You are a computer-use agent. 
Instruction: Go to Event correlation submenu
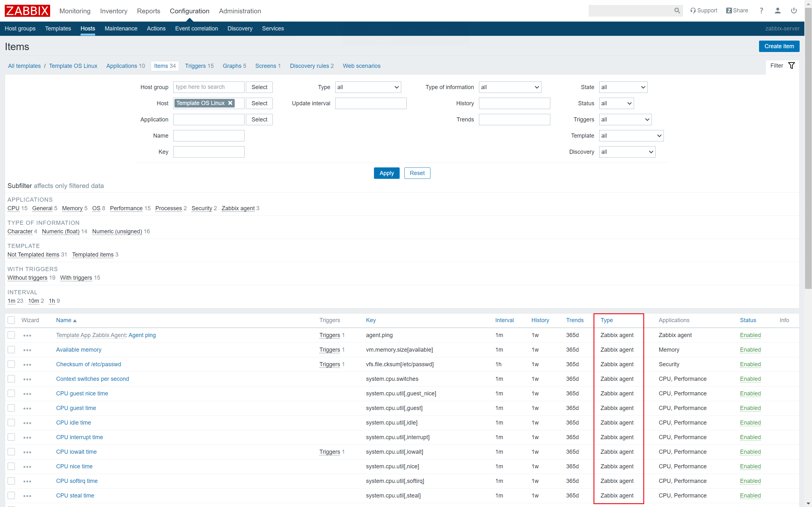tap(197, 29)
